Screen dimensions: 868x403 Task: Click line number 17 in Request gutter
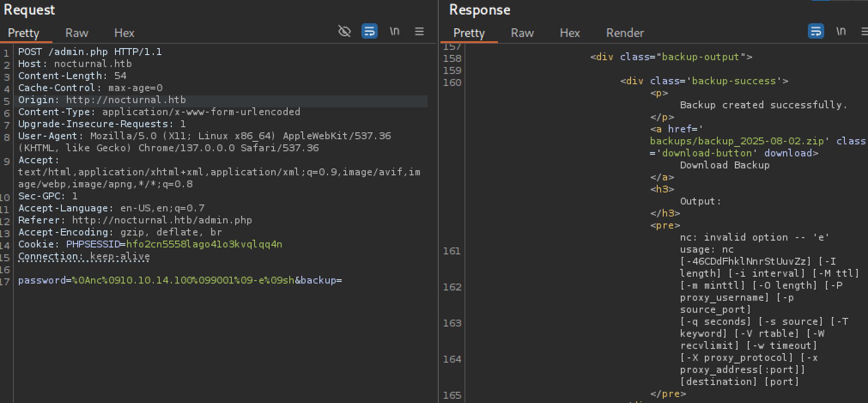pos(5,282)
